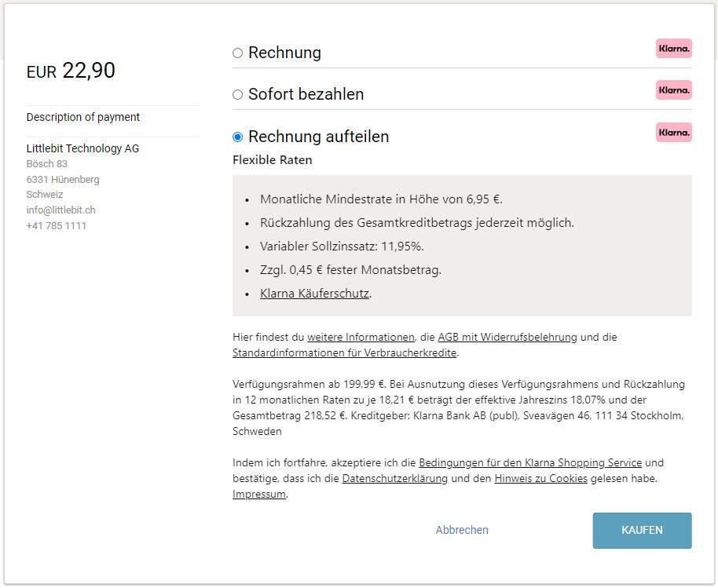
Task: Click the Klarna logo beside Rechnung aufteilen
Action: [673, 132]
